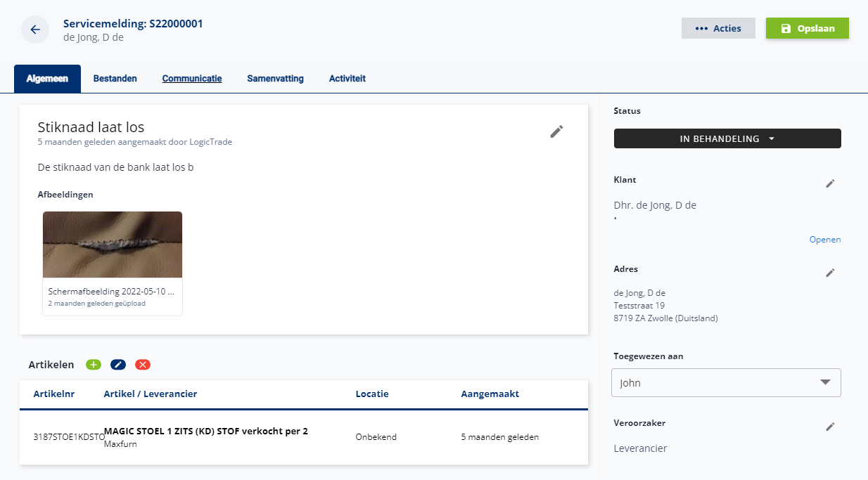Click pencil icon next to Klant
The width and height of the screenshot is (868, 480).
[830, 183]
